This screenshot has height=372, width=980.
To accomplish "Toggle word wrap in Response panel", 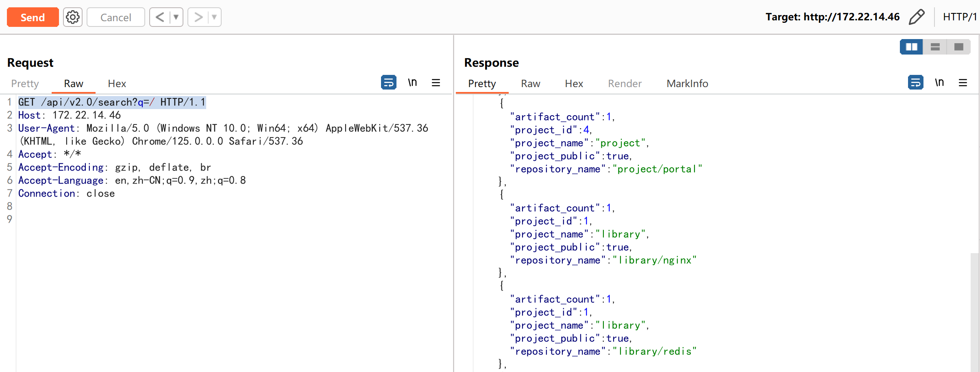I will (915, 83).
